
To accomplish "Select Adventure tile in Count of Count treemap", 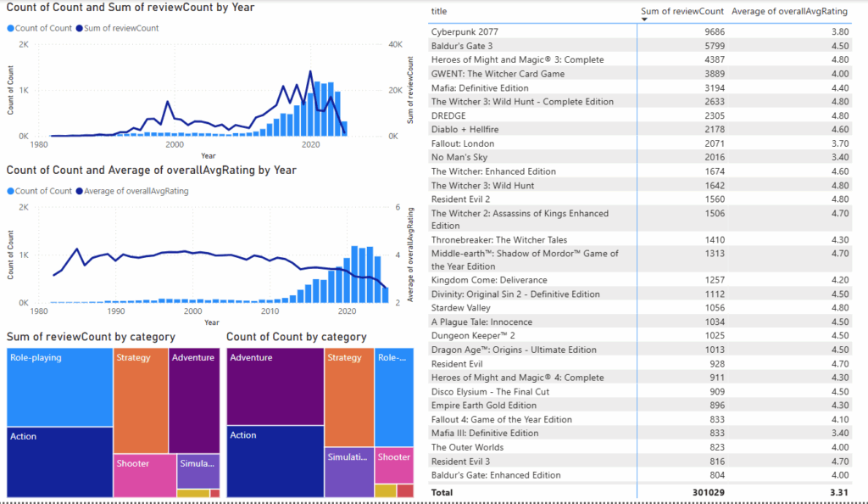I will (x=275, y=387).
